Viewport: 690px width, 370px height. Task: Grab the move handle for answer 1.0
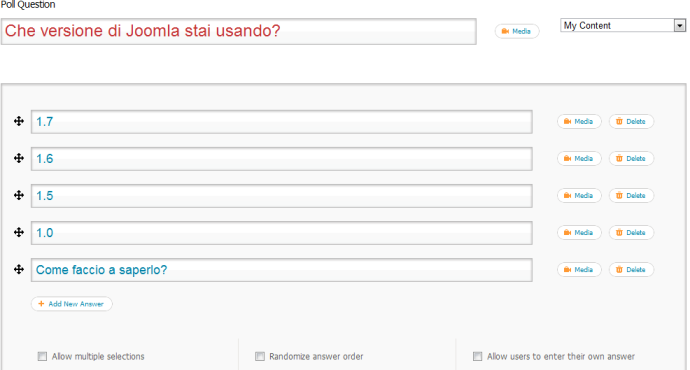pyautogui.click(x=19, y=232)
